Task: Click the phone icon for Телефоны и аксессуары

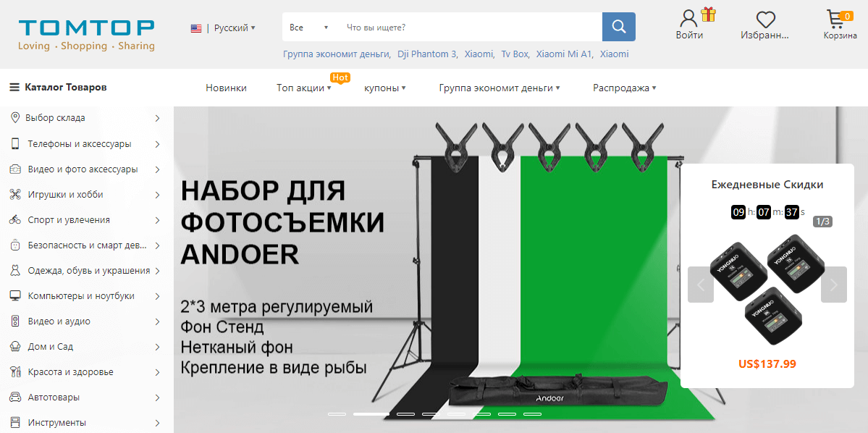Action: (x=15, y=144)
